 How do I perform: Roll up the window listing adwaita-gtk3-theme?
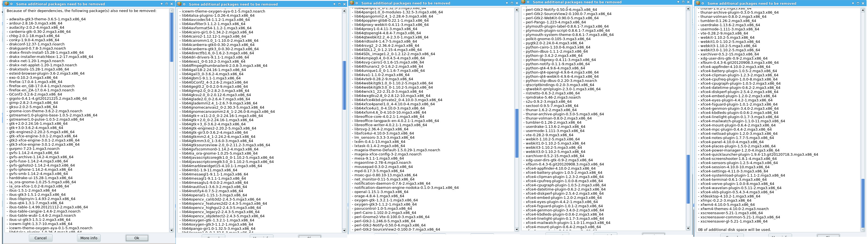pyautogui.click(x=162, y=4)
